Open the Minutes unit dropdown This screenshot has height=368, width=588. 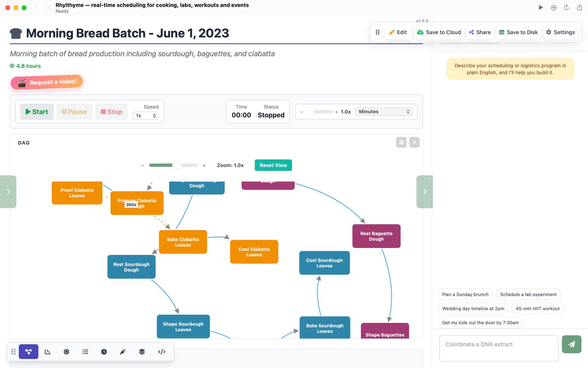coord(384,112)
